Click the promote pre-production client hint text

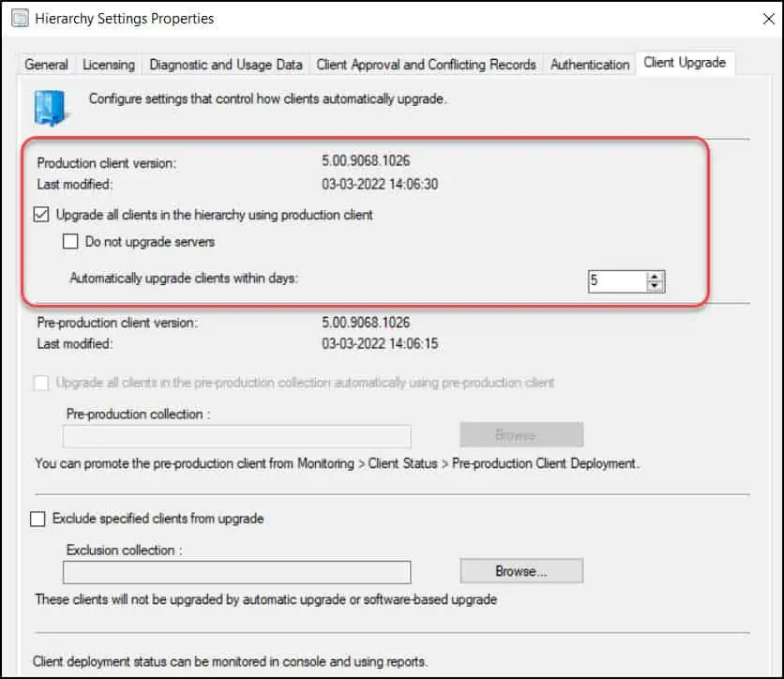click(x=337, y=463)
